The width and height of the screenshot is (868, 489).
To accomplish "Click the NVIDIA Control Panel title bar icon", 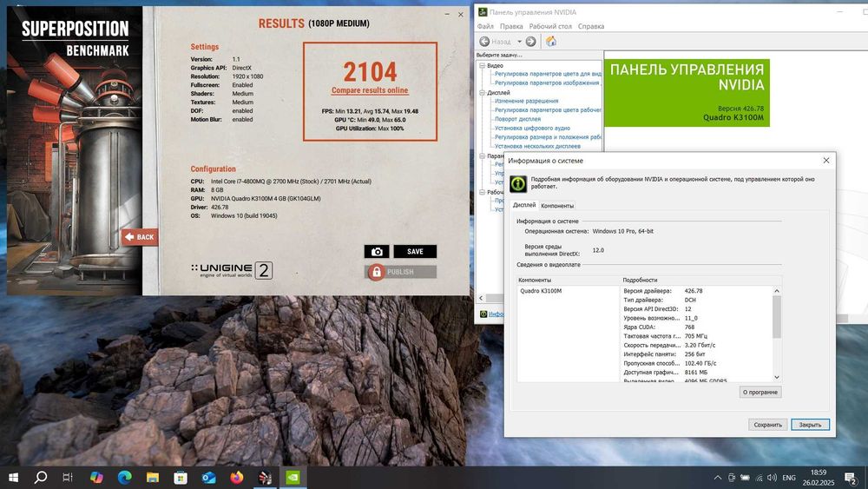I will click(483, 11).
